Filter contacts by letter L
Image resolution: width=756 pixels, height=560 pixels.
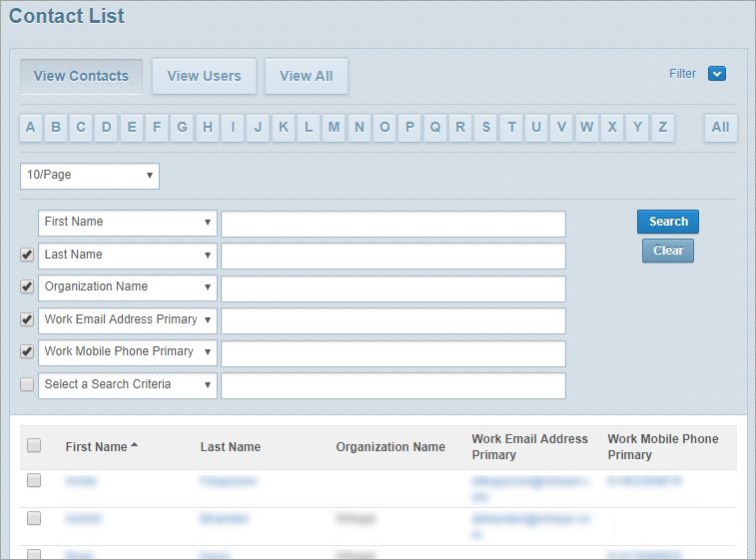coord(309,128)
